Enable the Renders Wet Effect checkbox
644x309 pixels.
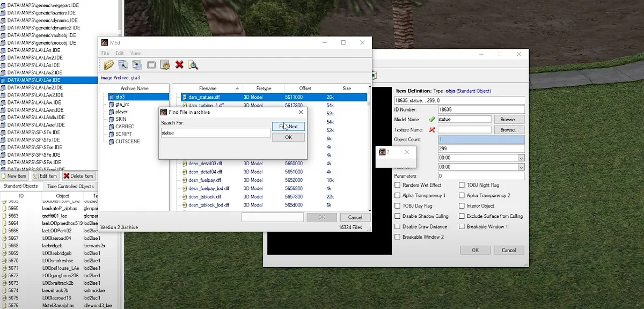tap(398, 185)
